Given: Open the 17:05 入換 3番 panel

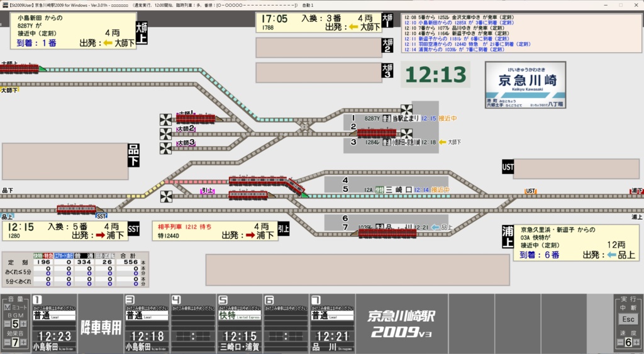Looking at the screenshot, I should (x=319, y=22).
